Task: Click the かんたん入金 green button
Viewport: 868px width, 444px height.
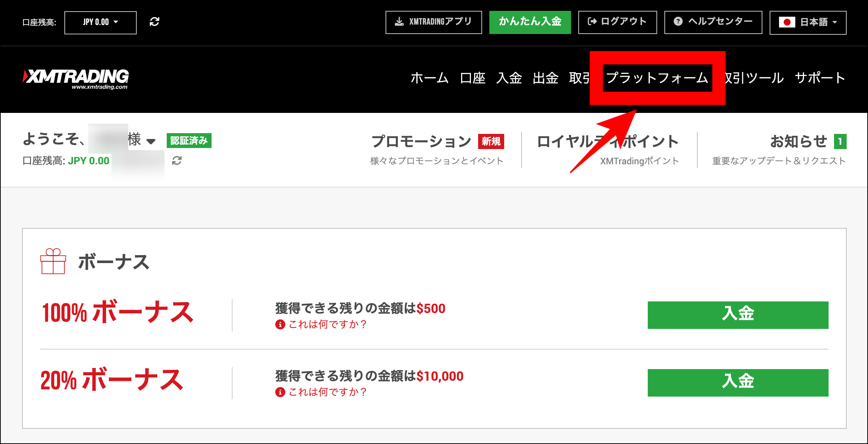Action: pos(530,22)
